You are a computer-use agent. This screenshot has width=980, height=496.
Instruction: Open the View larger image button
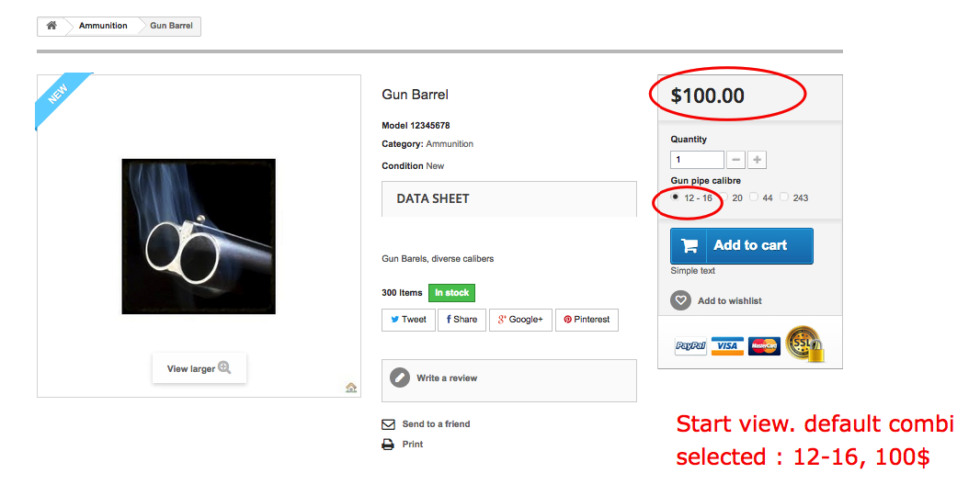(199, 368)
